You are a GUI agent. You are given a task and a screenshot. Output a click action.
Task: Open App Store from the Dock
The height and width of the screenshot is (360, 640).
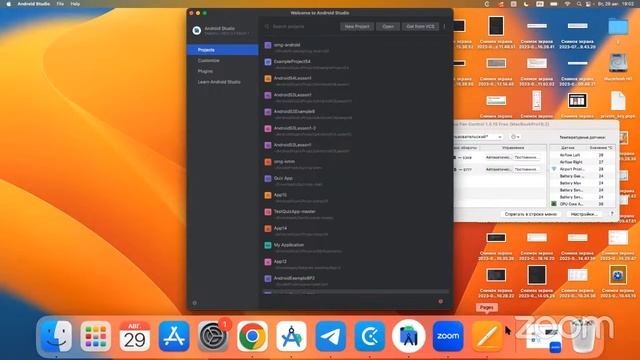pyautogui.click(x=174, y=336)
